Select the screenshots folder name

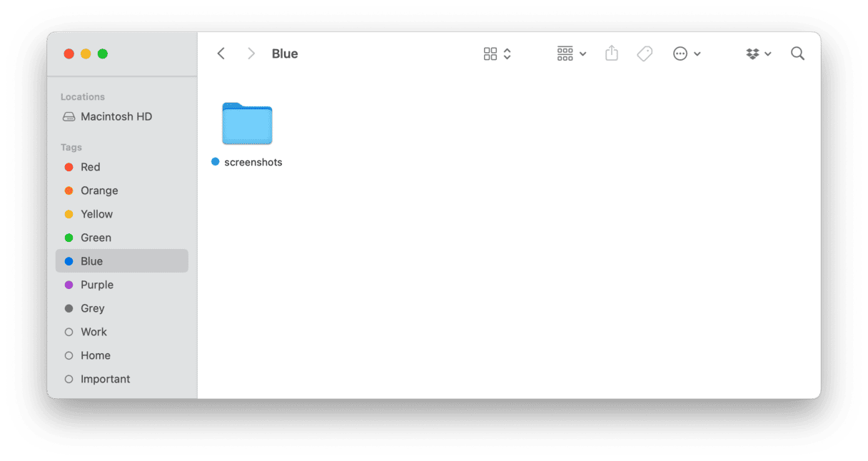pos(253,162)
